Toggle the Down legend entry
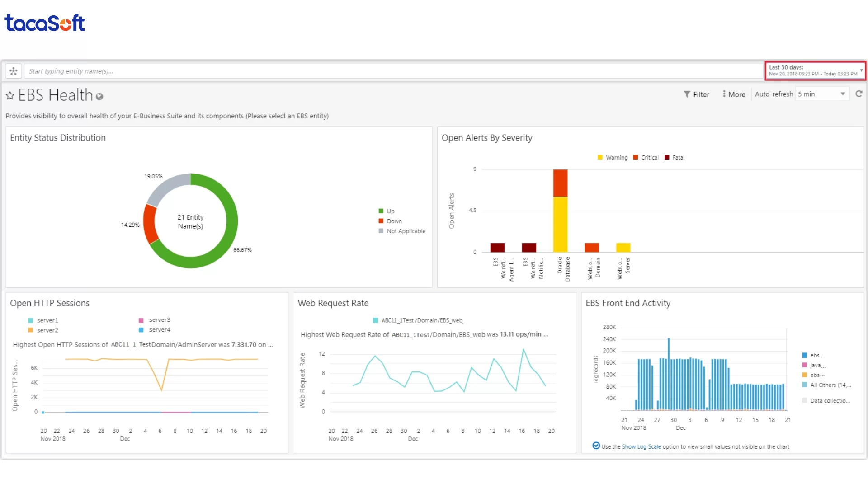Image resolution: width=868 pixels, height=488 pixels. point(394,221)
